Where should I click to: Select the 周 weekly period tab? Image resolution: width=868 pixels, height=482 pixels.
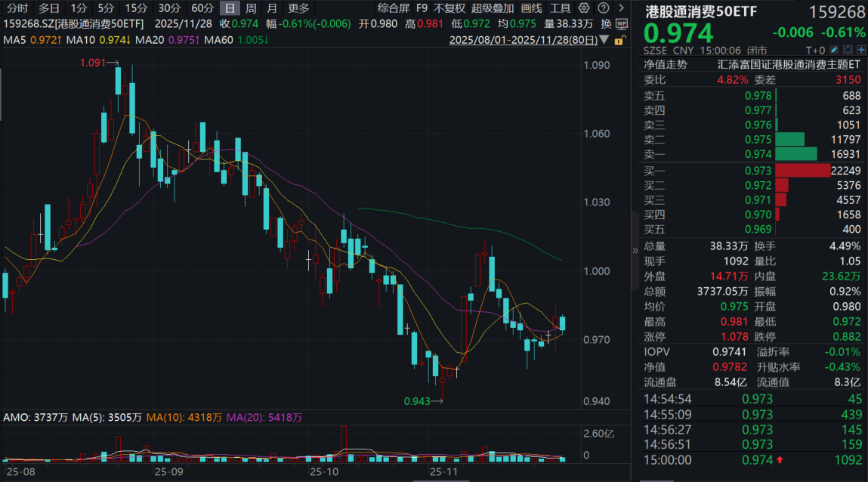251,8
